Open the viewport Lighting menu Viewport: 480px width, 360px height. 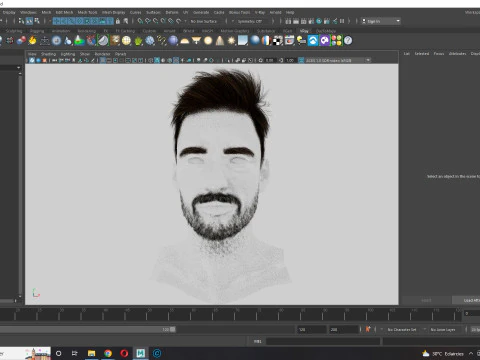[68, 54]
